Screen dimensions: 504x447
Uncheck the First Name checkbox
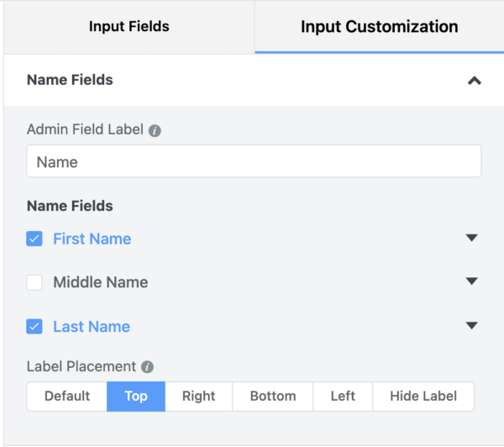(x=34, y=239)
